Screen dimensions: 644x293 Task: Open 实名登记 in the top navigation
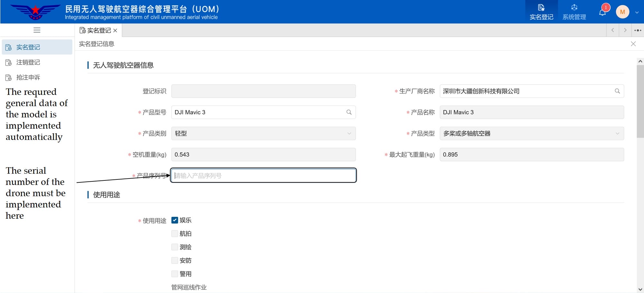tap(541, 12)
